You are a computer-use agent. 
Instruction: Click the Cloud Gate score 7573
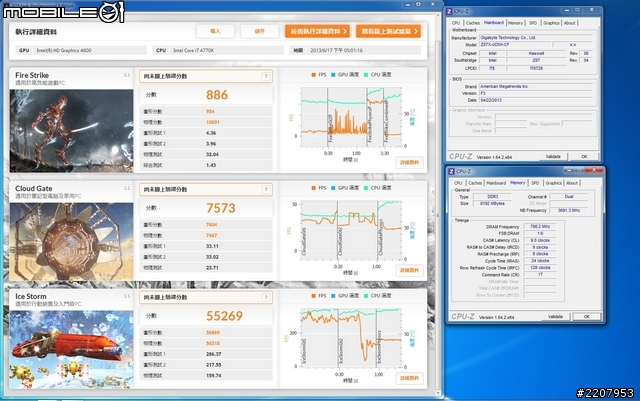tap(221, 208)
